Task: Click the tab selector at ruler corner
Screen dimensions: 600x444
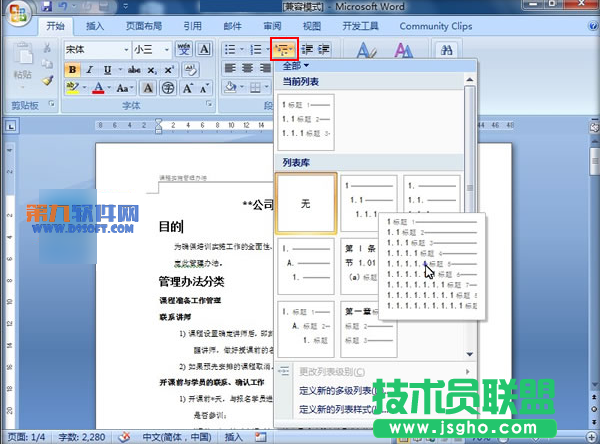Action: [10, 126]
